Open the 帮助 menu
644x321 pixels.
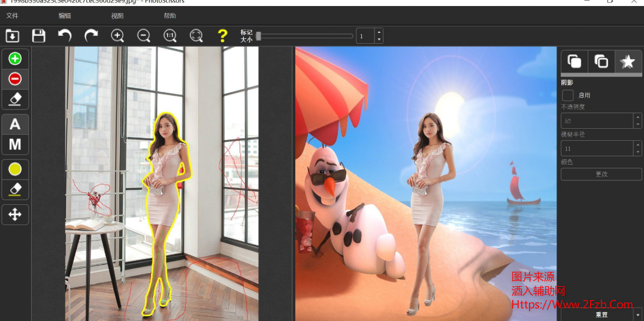point(170,16)
